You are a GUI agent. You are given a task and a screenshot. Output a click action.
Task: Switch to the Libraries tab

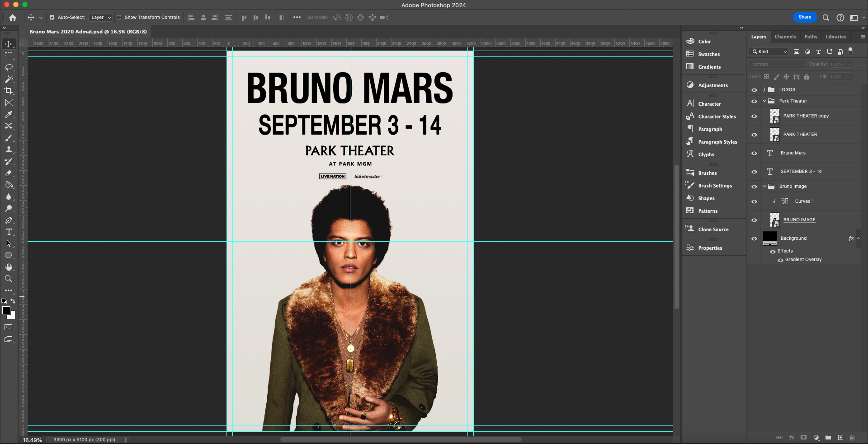point(836,37)
